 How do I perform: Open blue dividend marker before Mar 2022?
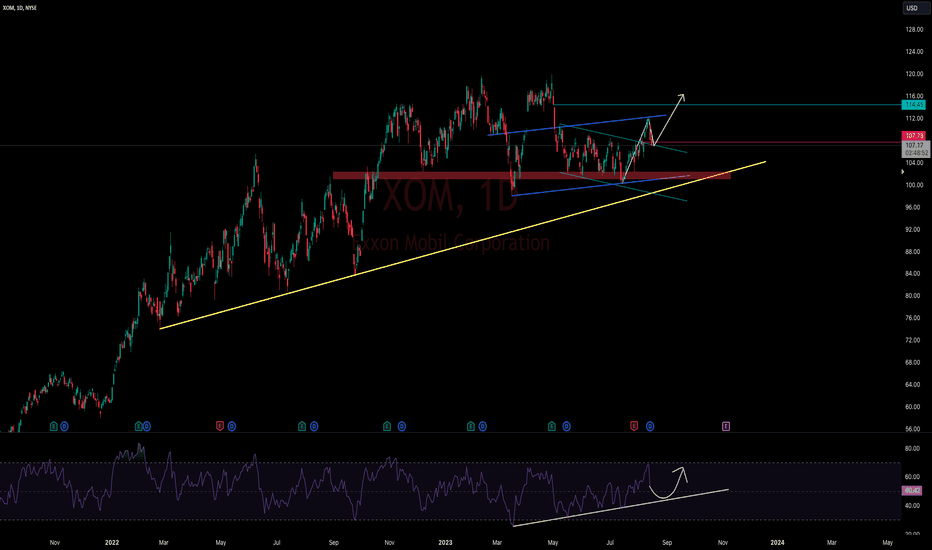[146, 426]
